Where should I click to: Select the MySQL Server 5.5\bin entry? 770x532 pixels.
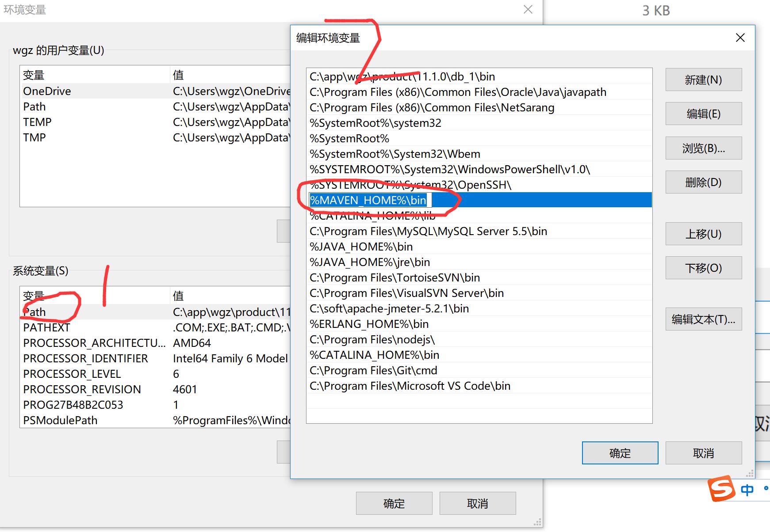coord(479,231)
